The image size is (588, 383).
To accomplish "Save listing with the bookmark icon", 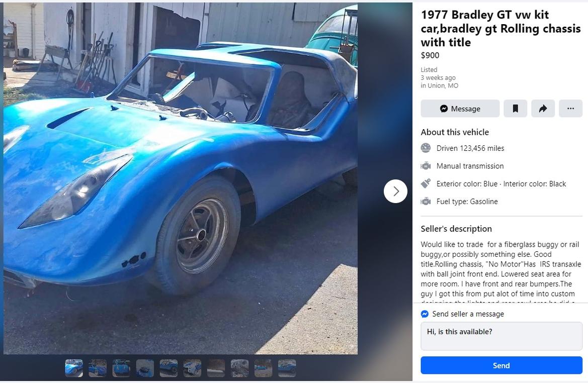I will coord(515,109).
